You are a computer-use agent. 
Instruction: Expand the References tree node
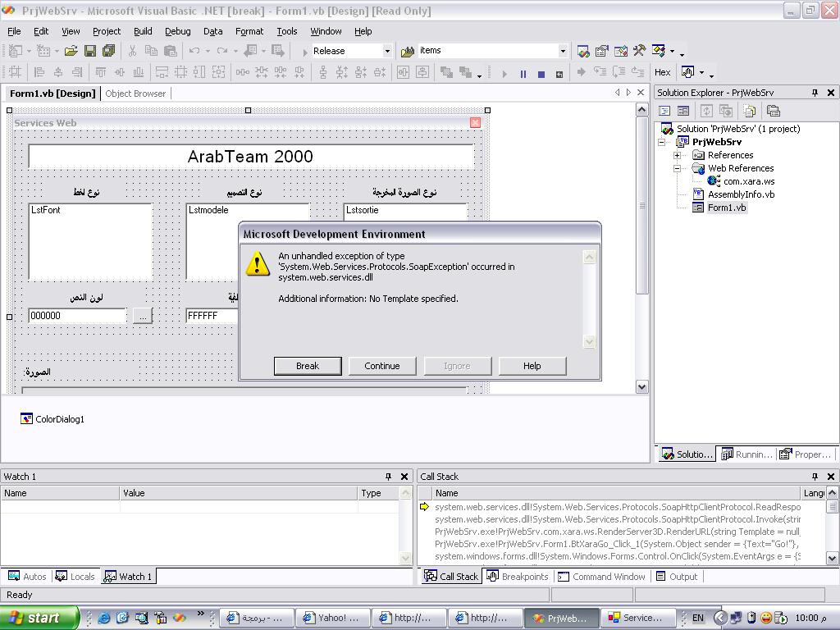click(677, 155)
